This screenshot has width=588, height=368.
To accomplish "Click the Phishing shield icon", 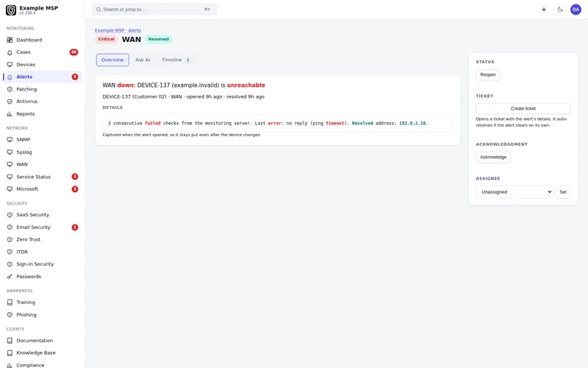I will (10, 315).
